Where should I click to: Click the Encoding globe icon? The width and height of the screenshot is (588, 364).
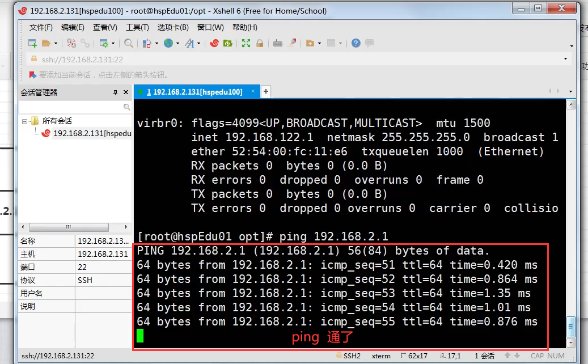pos(168,44)
